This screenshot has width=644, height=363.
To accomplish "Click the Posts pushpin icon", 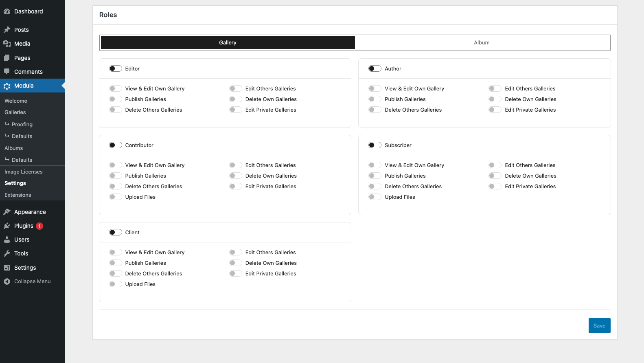I will coord(7,30).
